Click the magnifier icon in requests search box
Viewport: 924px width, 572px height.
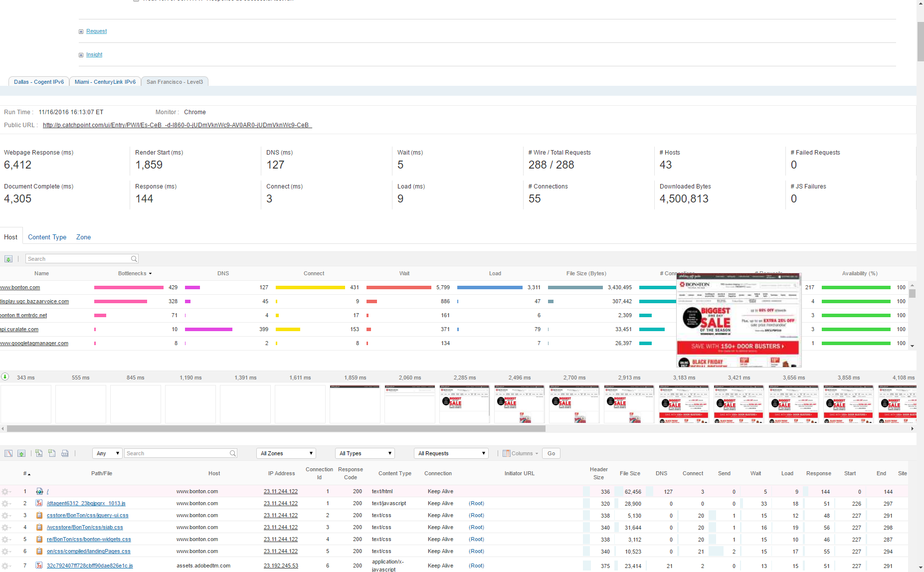[x=232, y=453]
